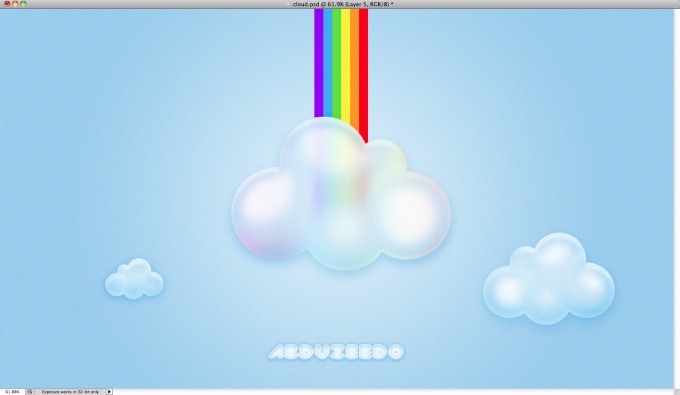The width and height of the screenshot is (680, 395).
Task: Zoom the window using the green button
Action: (x=23, y=3)
